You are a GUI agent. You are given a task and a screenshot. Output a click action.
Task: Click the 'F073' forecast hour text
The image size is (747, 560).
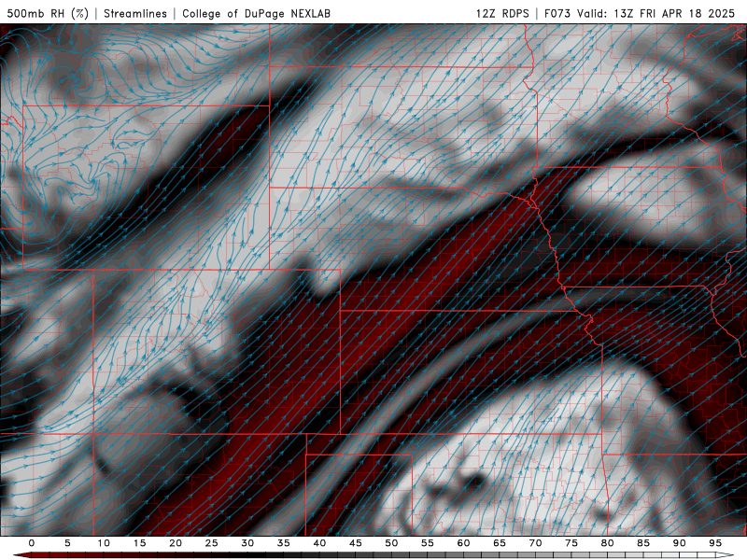[x=557, y=13]
